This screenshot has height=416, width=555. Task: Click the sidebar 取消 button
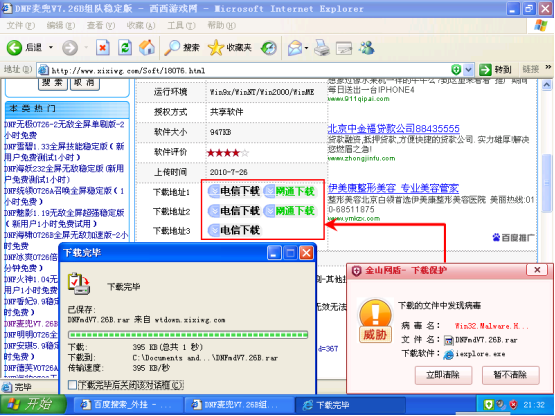click(85, 84)
